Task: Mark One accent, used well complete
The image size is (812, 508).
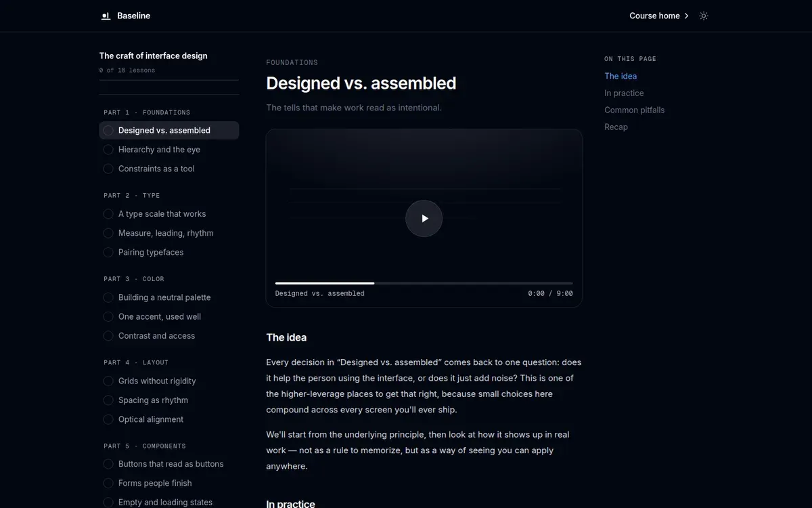Action: coord(108,316)
